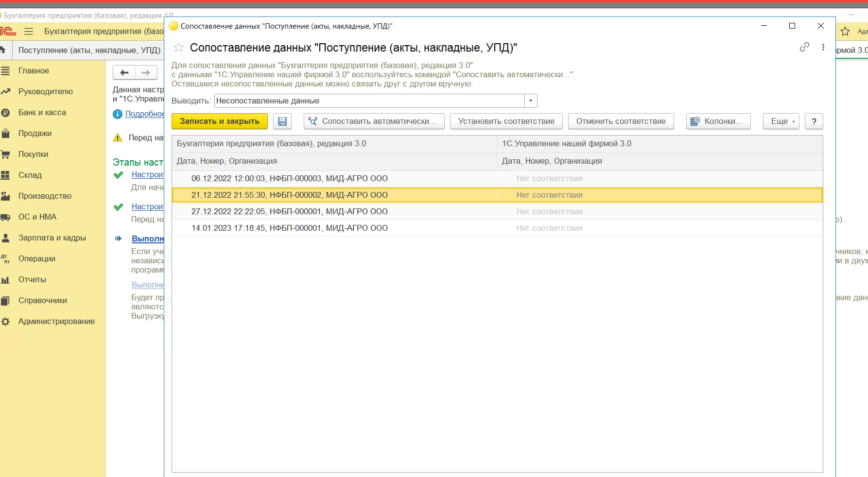The height and width of the screenshot is (477, 868).
Task: Click Записать и закрыть button
Action: pos(219,121)
